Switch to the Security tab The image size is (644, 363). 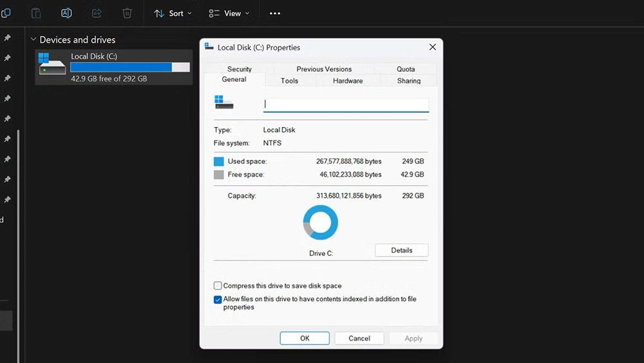click(240, 69)
